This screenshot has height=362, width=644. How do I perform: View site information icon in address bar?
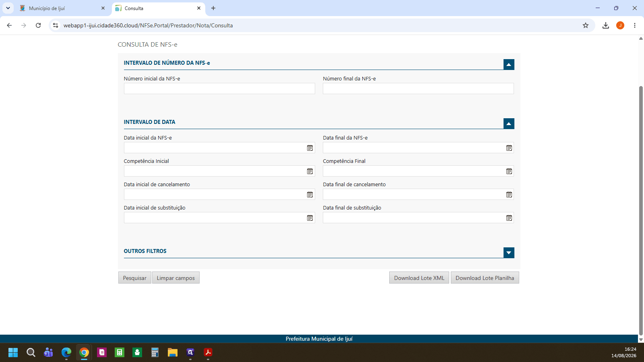[56, 25]
